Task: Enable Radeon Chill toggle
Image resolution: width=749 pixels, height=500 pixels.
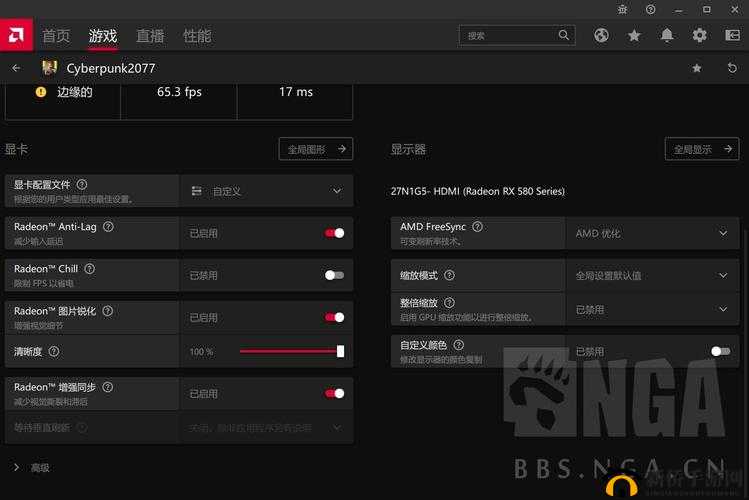Action: pos(334,275)
